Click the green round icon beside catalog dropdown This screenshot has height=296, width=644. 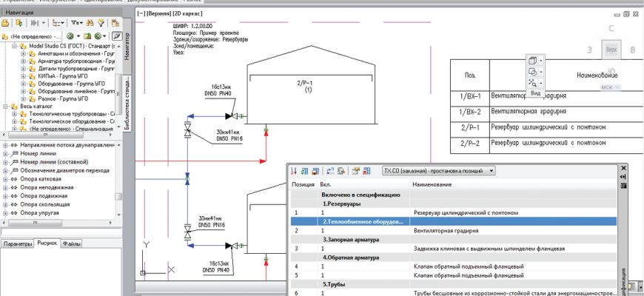pos(70,36)
